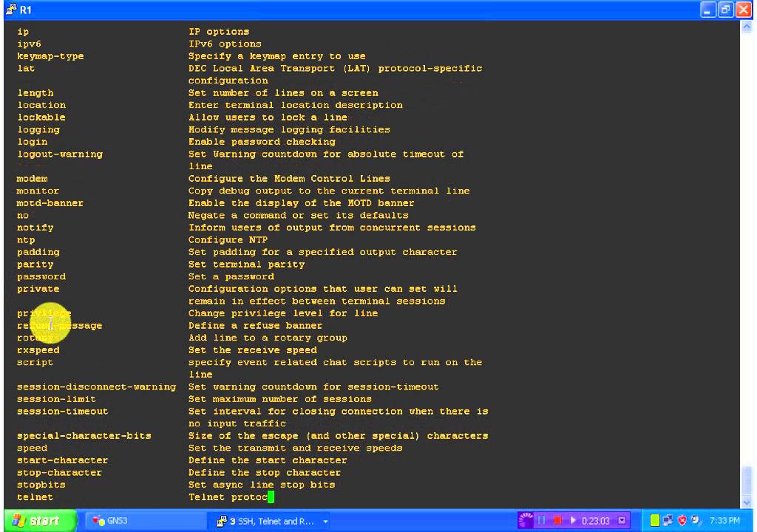Click the 'logout-warning' command text

[60, 154]
